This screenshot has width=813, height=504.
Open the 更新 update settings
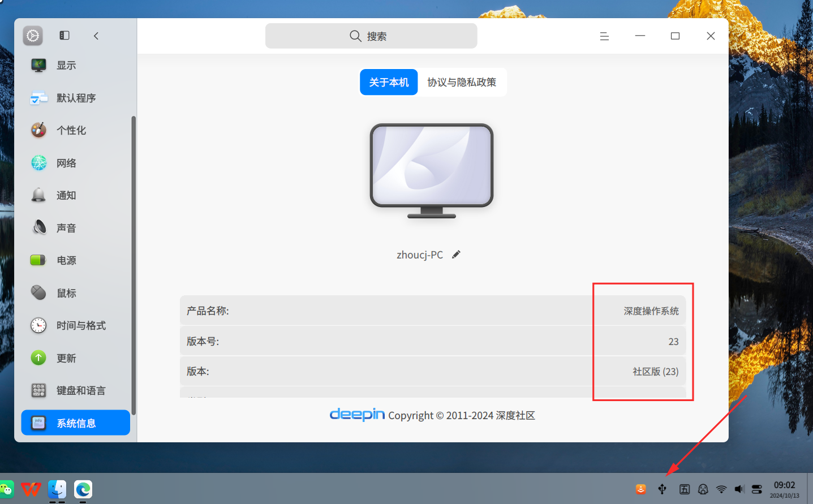click(x=75, y=358)
